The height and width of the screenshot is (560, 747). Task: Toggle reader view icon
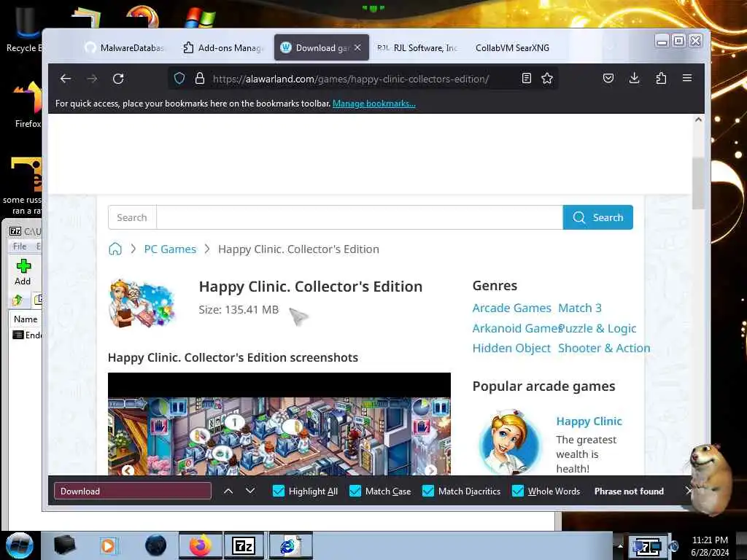point(527,79)
